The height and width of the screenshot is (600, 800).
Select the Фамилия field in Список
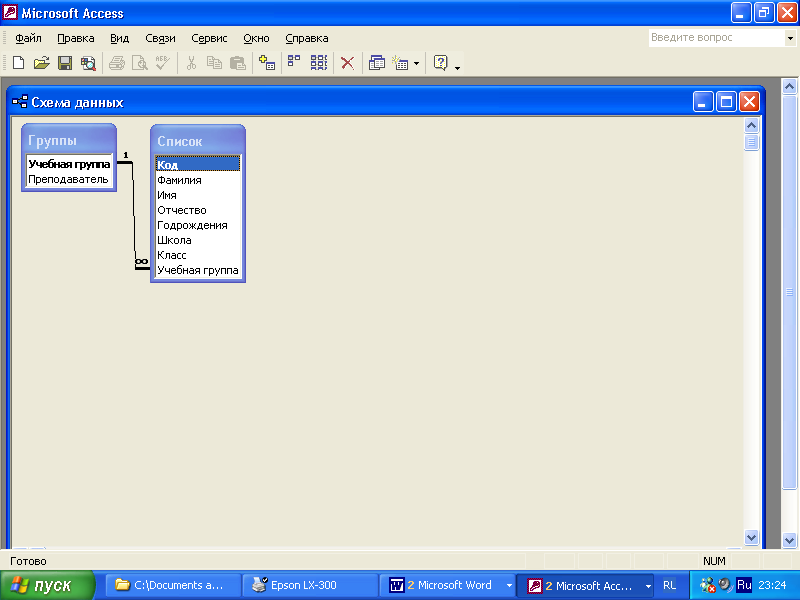click(x=197, y=180)
